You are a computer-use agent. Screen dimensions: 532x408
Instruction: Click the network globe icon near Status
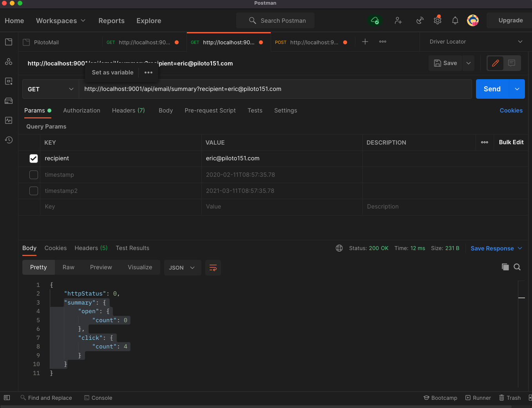pos(339,248)
